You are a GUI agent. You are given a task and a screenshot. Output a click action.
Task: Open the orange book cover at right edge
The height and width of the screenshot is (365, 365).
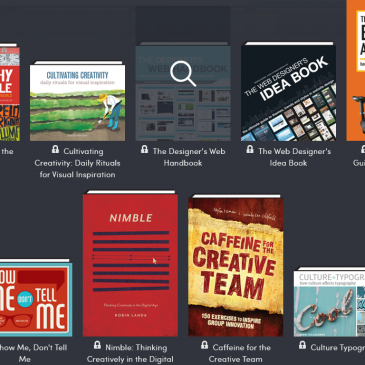point(356,70)
